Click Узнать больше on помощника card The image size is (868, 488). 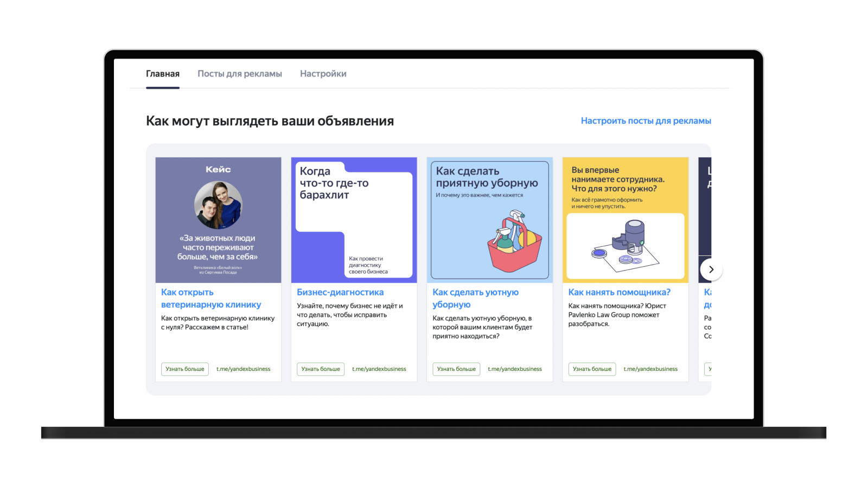coord(592,369)
